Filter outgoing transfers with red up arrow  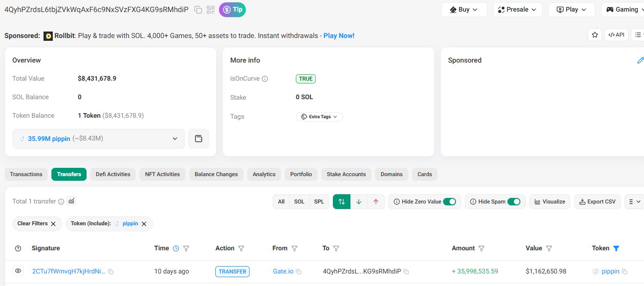point(376,202)
